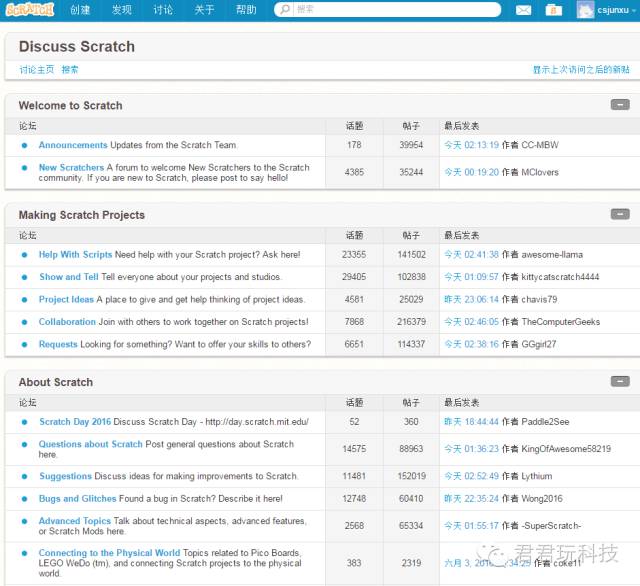The image size is (640, 586).
Task: Open the 讨论 menu
Action: (163, 9)
